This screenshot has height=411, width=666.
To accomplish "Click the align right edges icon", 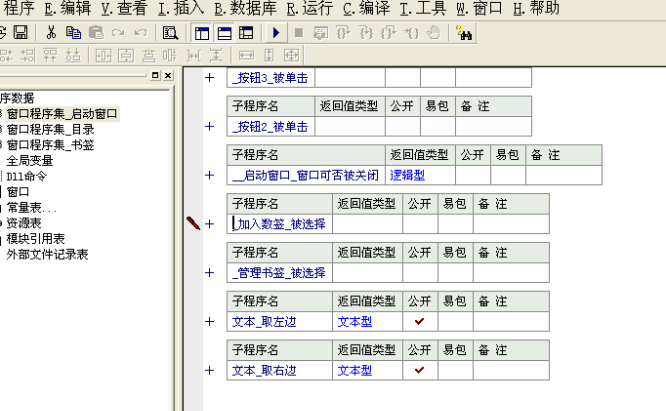I will 28,55.
